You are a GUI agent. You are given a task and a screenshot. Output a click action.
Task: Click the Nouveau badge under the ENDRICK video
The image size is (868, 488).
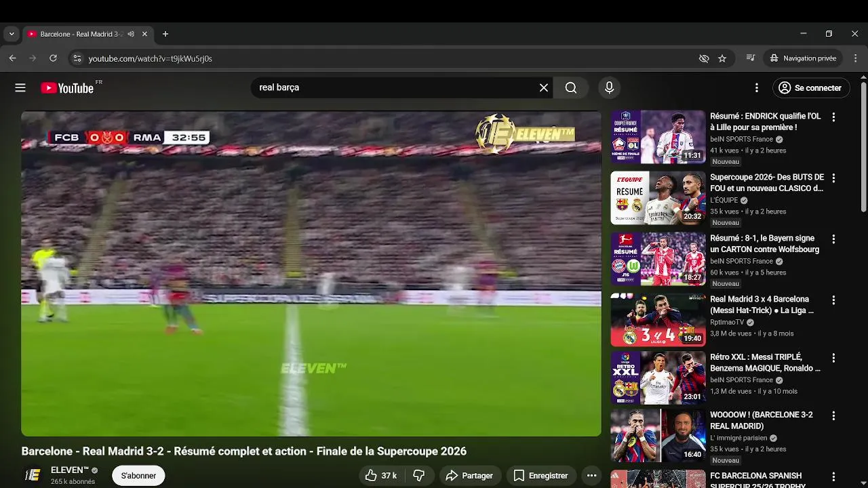tap(726, 162)
